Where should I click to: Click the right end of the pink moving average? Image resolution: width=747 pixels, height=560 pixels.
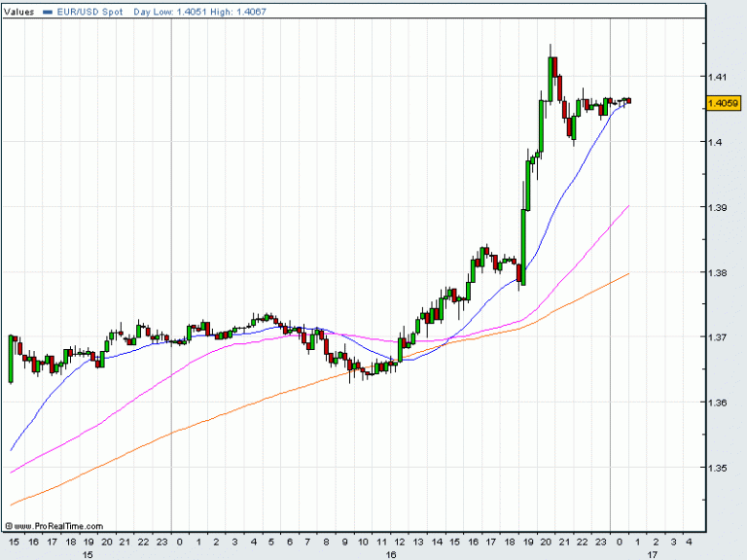pyautogui.click(x=629, y=206)
